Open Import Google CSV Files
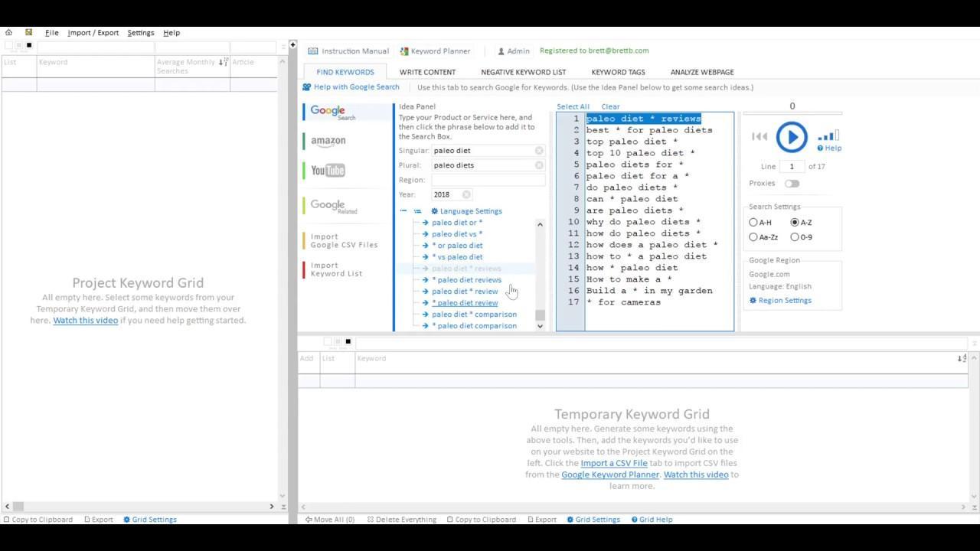980x551 pixels. pyautogui.click(x=344, y=241)
